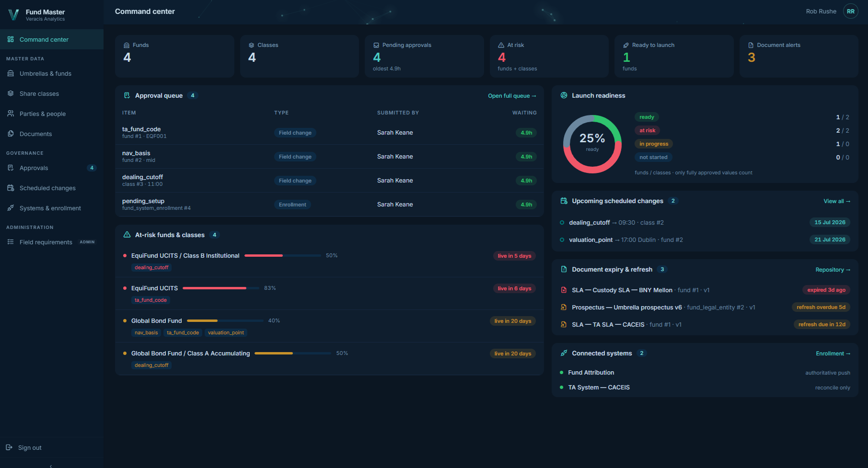The image size is (868, 468).
Task: Click the Launch readiness header icon
Action: [x=564, y=95]
